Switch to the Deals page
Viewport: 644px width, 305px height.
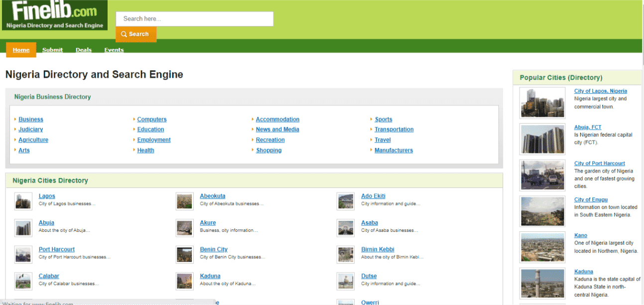84,50
